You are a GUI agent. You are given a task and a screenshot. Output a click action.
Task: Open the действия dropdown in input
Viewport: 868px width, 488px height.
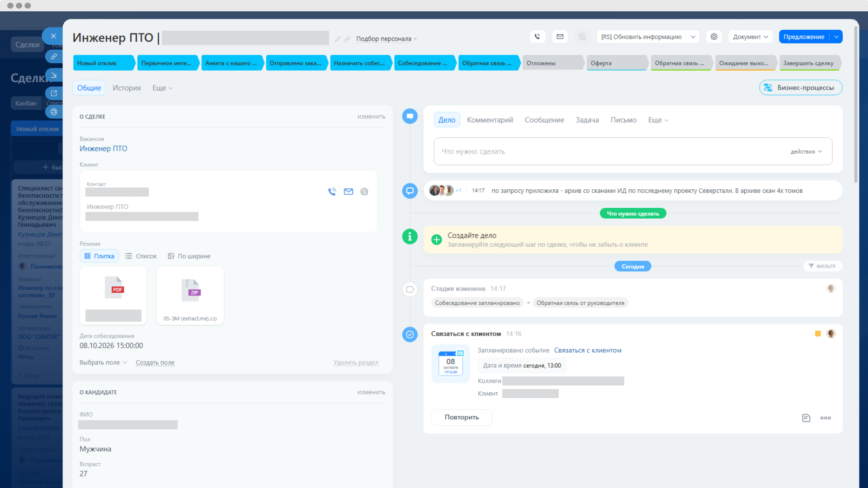[x=806, y=152]
